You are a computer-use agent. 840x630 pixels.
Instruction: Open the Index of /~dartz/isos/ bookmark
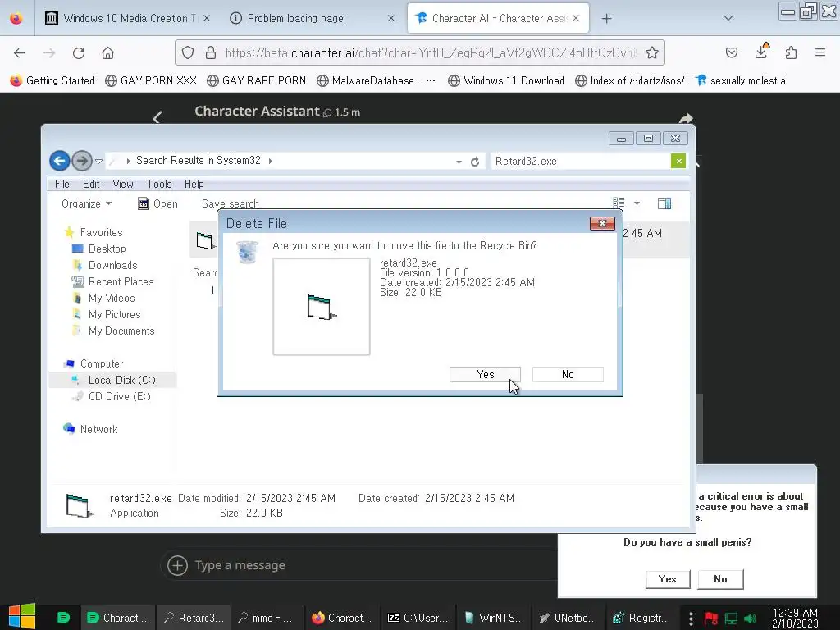(x=629, y=81)
